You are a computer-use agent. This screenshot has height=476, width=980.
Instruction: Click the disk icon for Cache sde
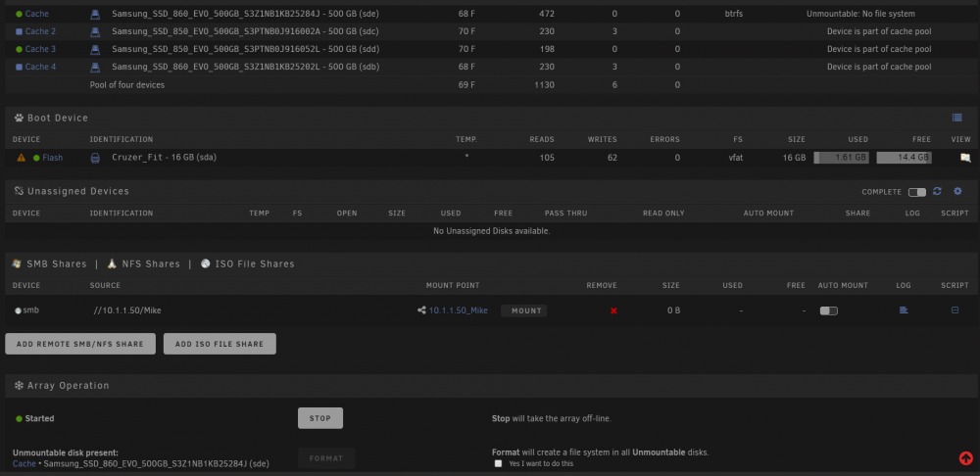tap(95, 14)
